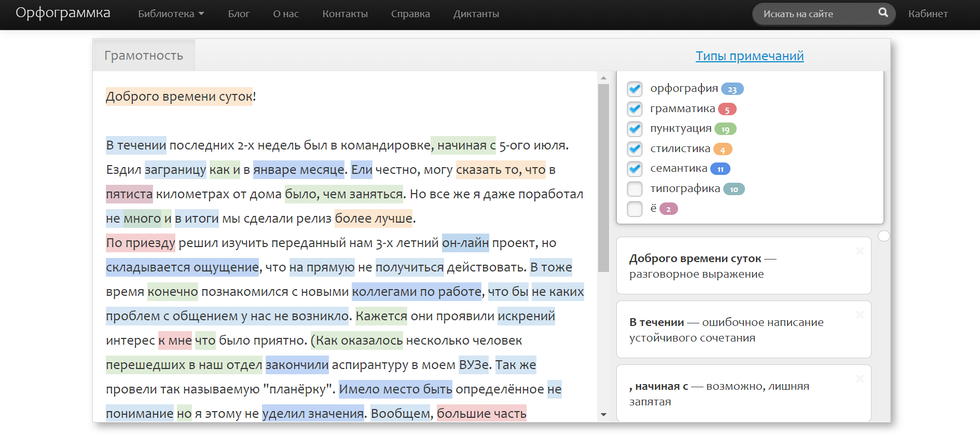Screen dimensions: 980x436
Task: Click the орфография count badge 23
Action: (732, 89)
